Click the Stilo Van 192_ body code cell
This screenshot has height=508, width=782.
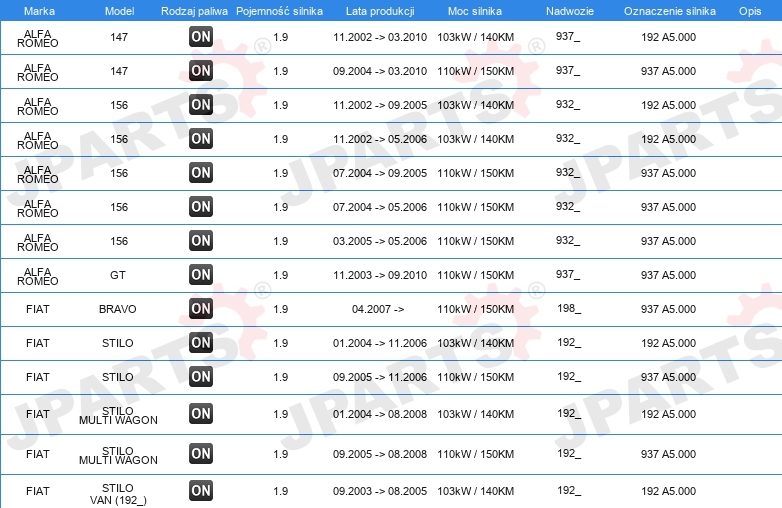click(x=569, y=490)
